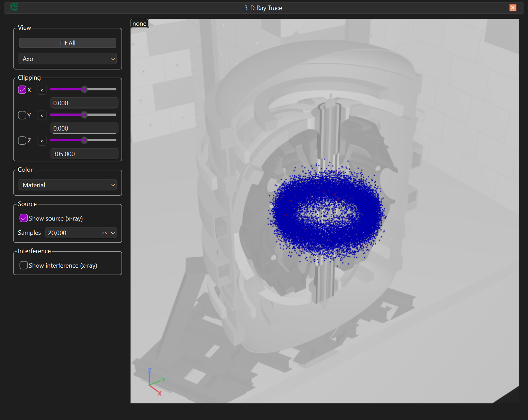Click the Fit All button
Image resolution: width=528 pixels, height=420 pixels.
(68, 43)
